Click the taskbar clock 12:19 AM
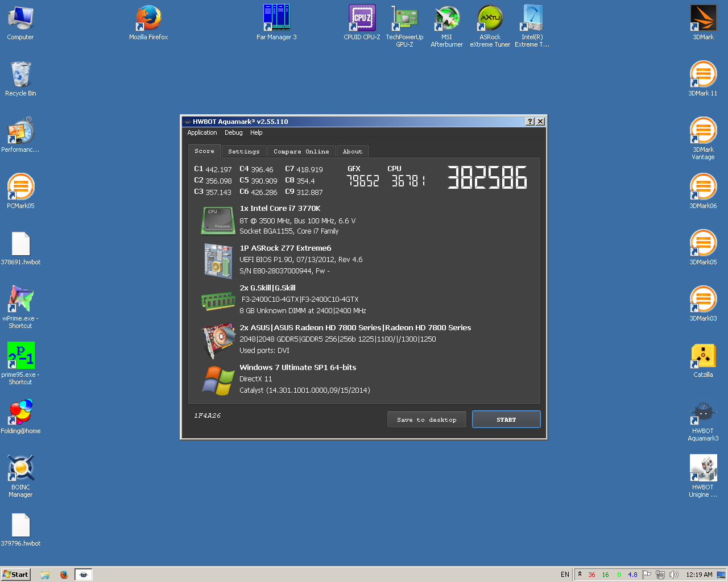Screen dimensions: 728x582 [699, 575]
